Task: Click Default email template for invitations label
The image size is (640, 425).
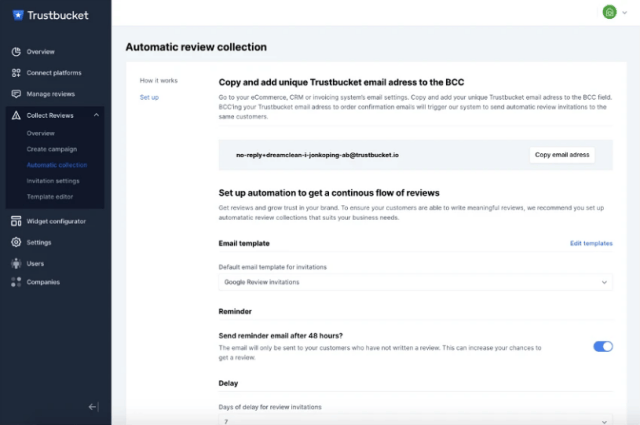Action: tap(273, 267)
